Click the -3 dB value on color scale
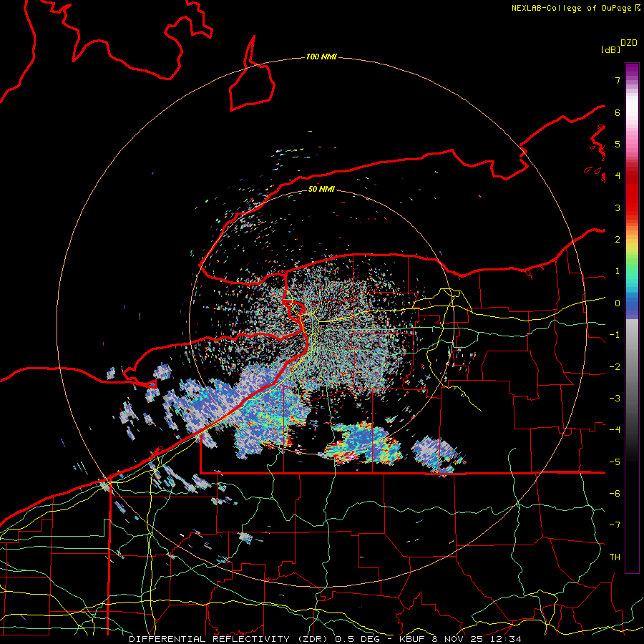The width and height of the screenshot is (644, 644). (615, 399)
